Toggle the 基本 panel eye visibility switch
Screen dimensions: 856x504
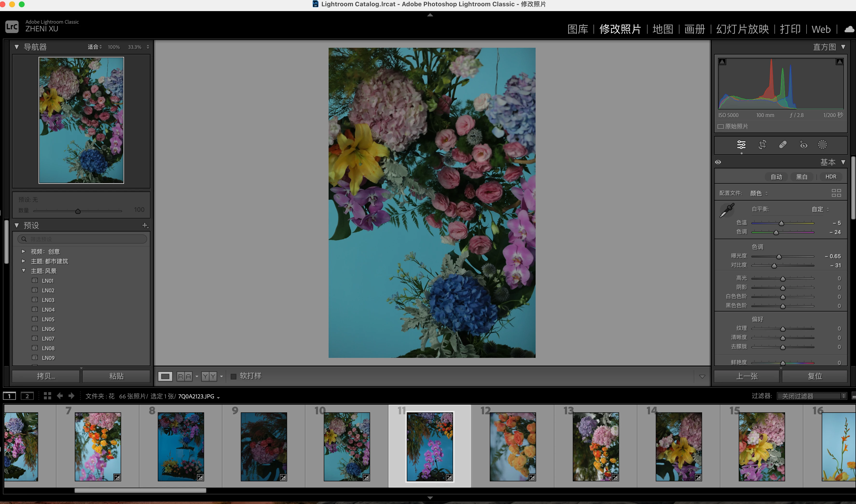tap(718, 162)
